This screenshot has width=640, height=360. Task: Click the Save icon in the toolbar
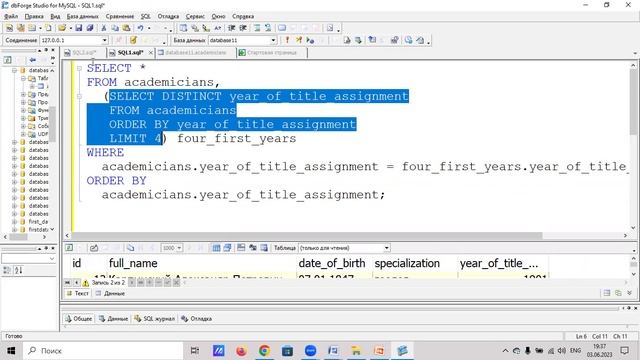pyautogui.click(x=78, y=28)
